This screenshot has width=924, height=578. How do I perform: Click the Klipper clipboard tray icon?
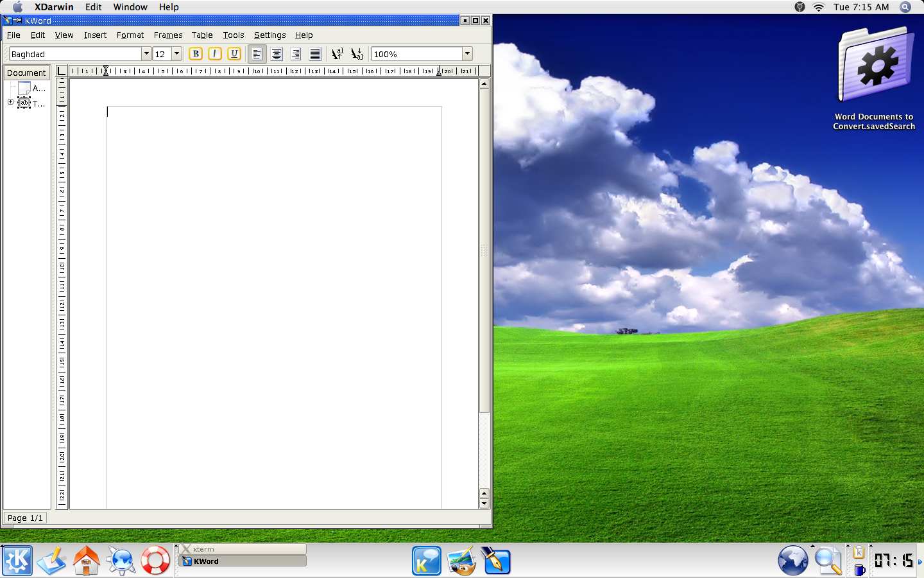click(x=859, y=552)
